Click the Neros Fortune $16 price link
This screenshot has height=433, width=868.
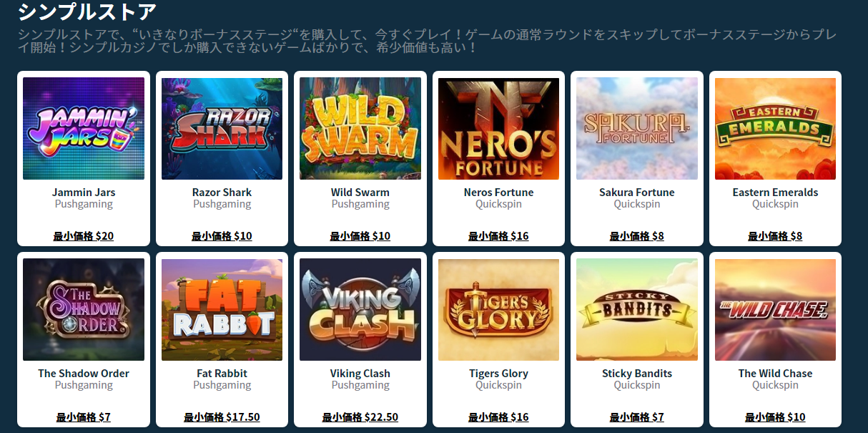pyautogui.click(x=498, y=236)
